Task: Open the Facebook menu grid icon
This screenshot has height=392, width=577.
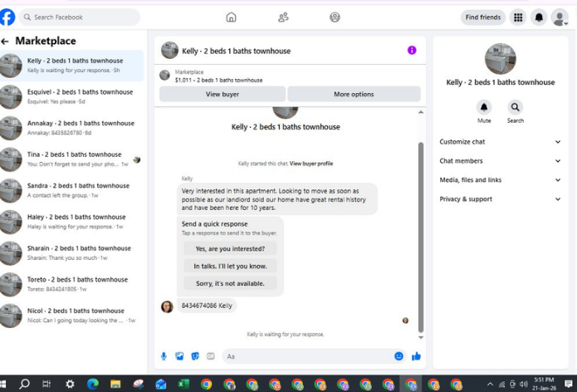Action: click(x=518, y=17)
